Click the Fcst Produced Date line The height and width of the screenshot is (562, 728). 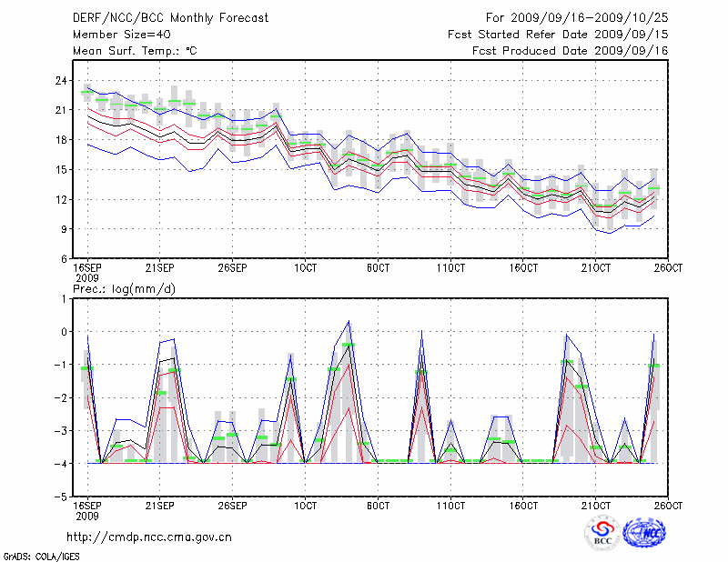pyautogui.click(x=570, y=51)
